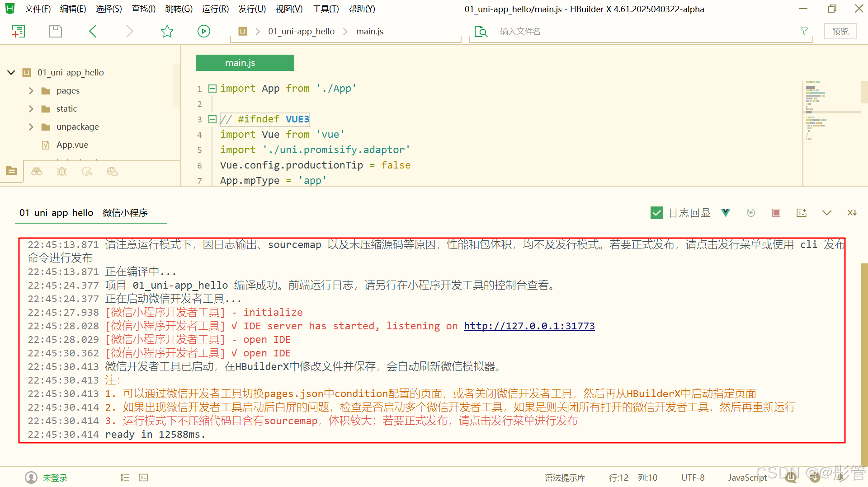The width and height of the screenshot is (868, 487).
Task: Click the JavaScript language indicator
Action: (x=747, y=478)
